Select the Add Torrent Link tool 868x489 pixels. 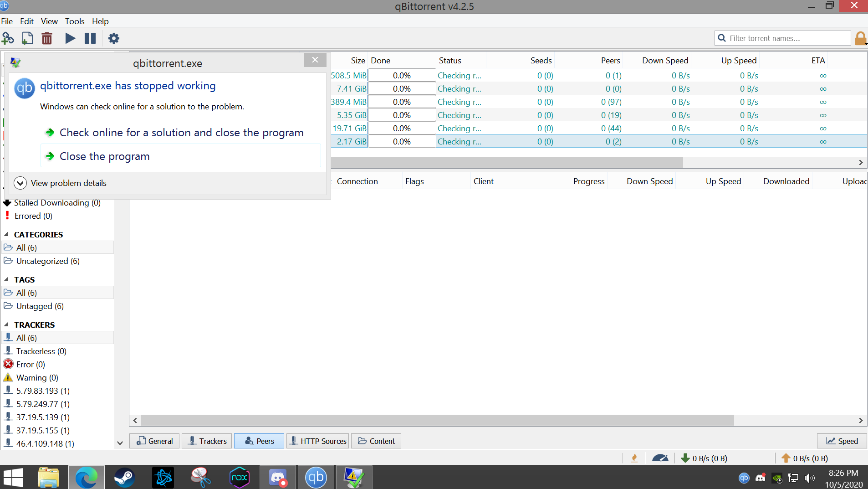[x=8, y=38]
